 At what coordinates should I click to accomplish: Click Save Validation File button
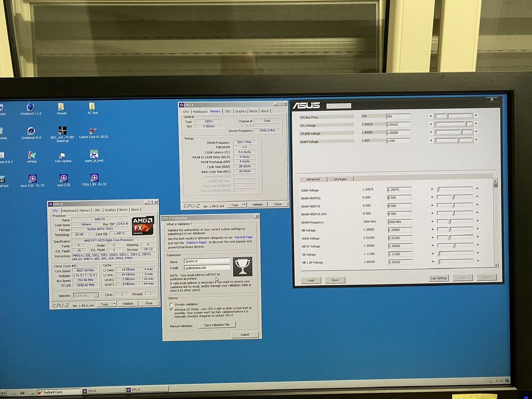click(x=217, y=325)
